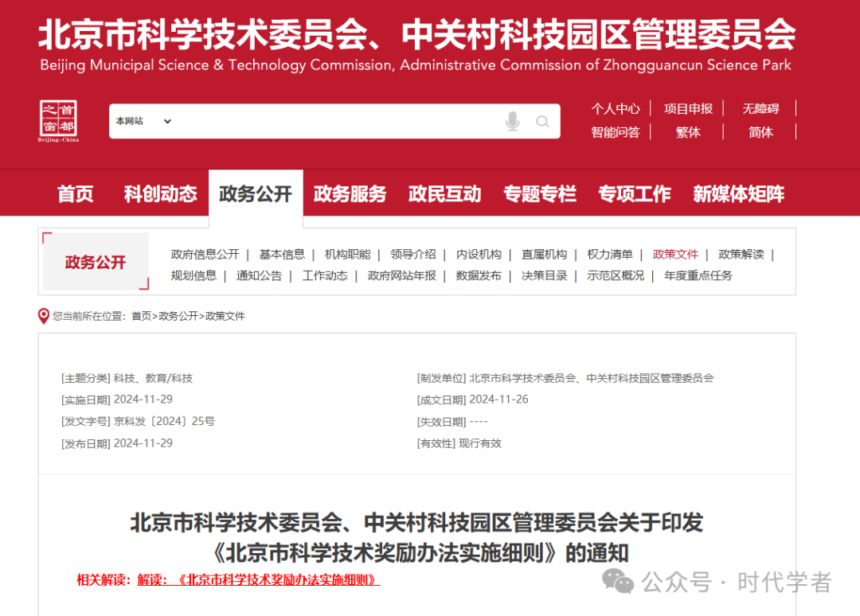Screen dimensions: 860x616
Task: Click the microphone voice search icon
Action: (x=512, y=121)
